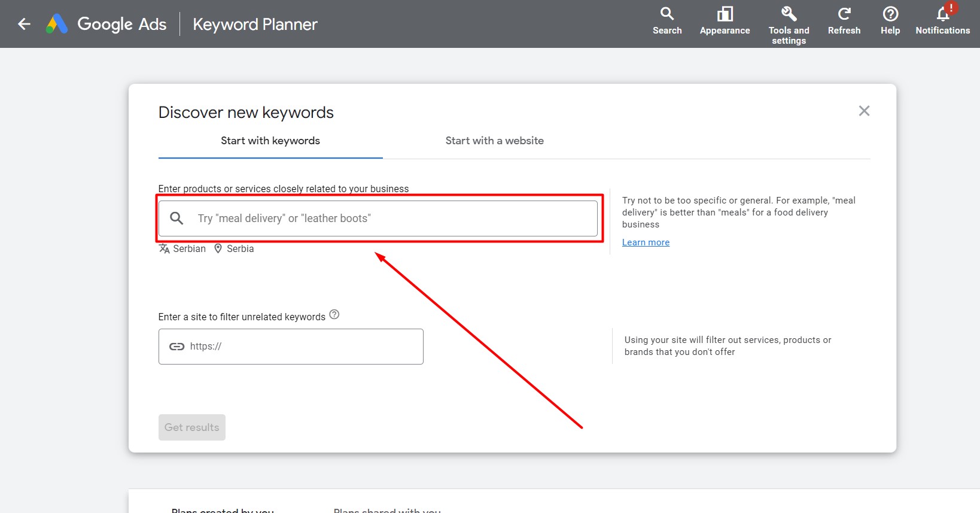Open the Appearance panel

[725, 21]
